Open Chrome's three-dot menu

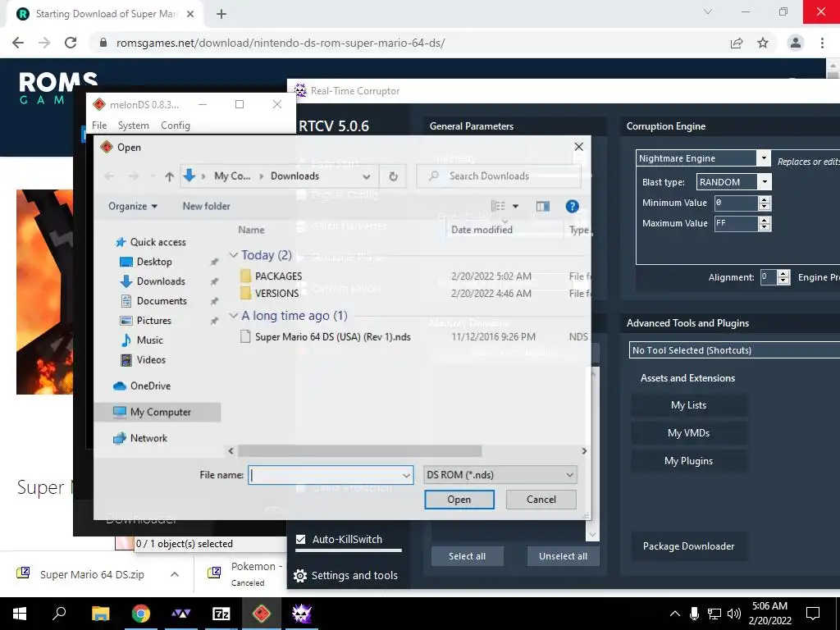pos(822,43)
